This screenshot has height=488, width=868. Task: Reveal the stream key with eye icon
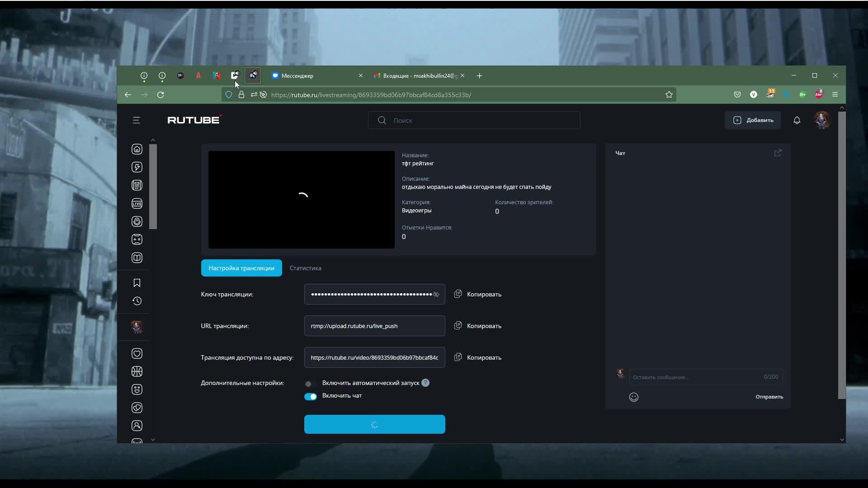[x=436, y=295]
